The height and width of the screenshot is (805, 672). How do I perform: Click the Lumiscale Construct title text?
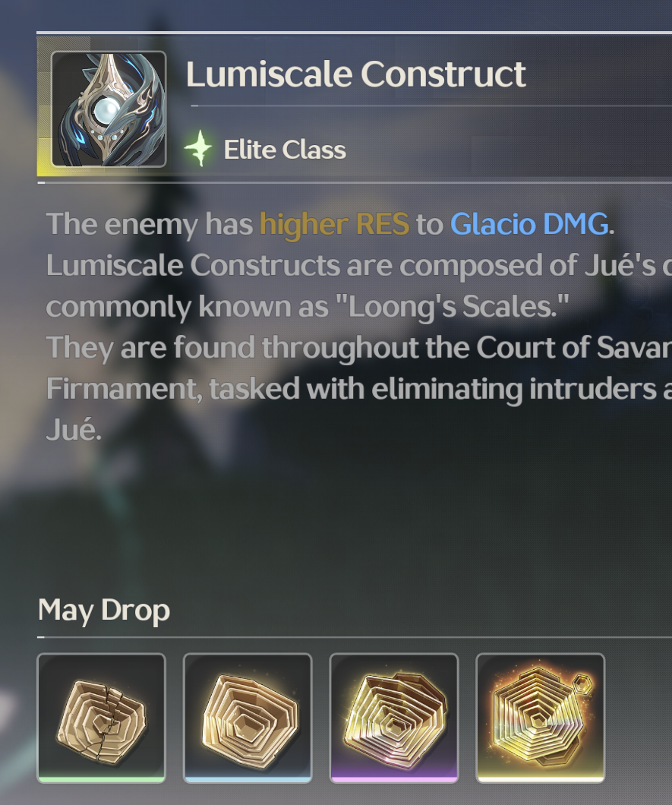pyautogui.click(x=356, y=74)
